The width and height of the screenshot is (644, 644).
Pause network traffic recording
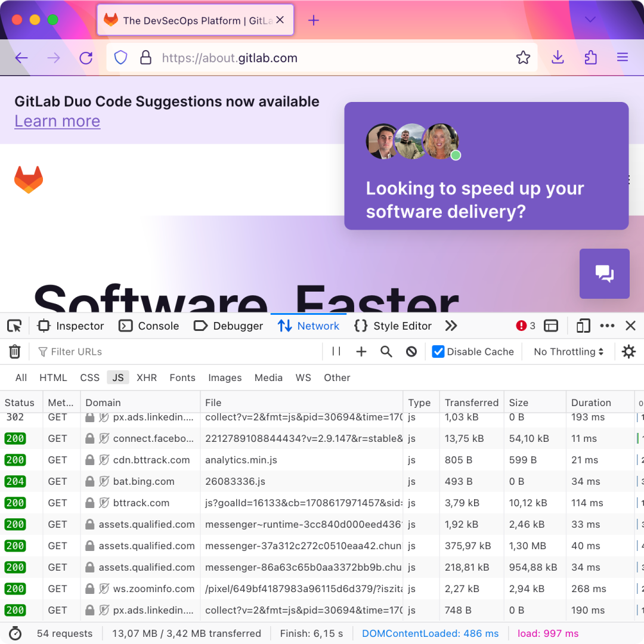(336, 351)
